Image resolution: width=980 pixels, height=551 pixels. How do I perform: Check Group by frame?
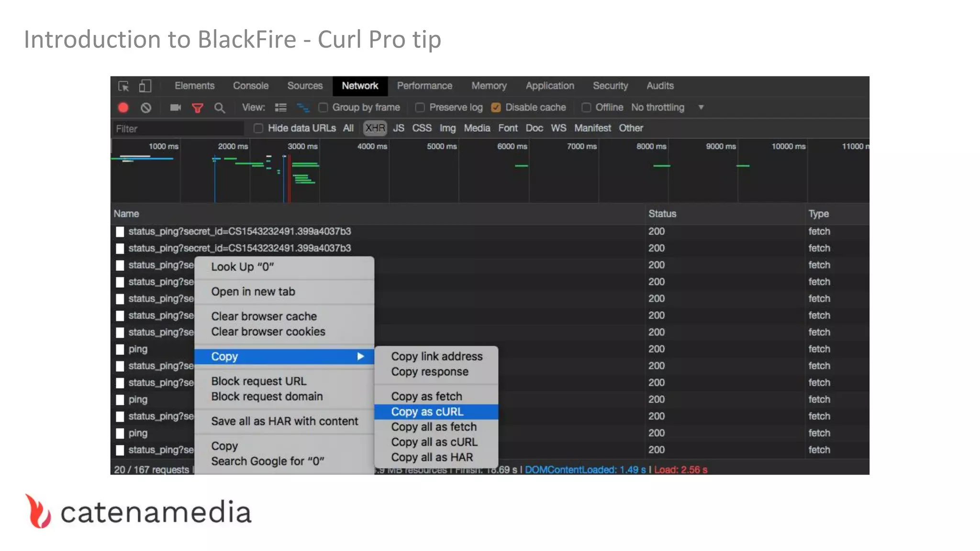click(323, 108)
